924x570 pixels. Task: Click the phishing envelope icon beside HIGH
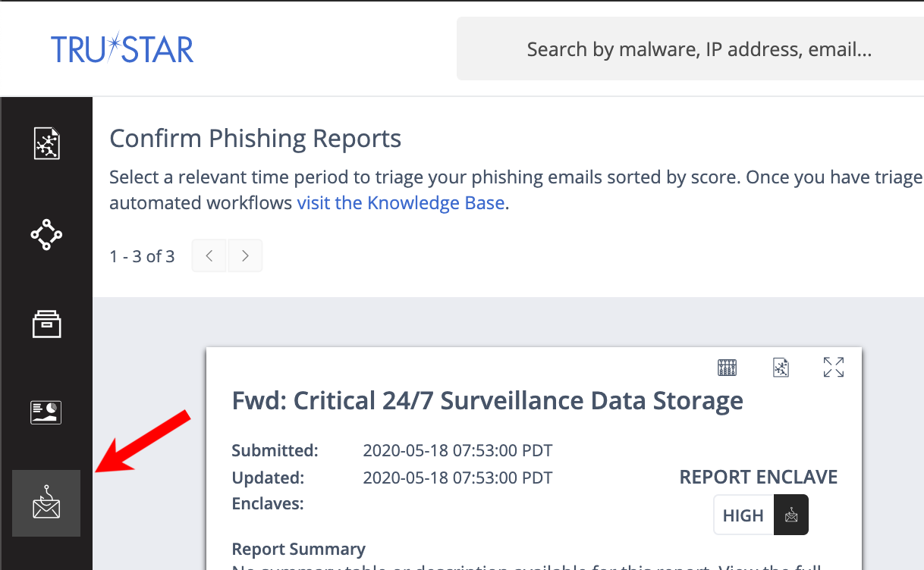tap(791, 515)
